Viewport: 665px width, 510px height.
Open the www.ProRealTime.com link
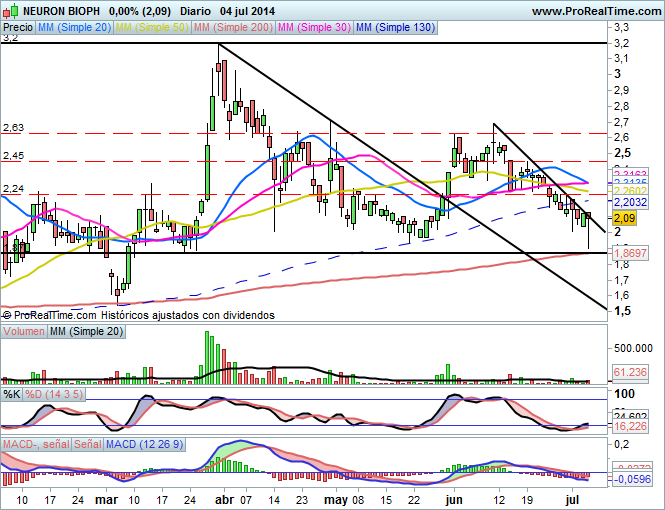(x=595, y=11)
